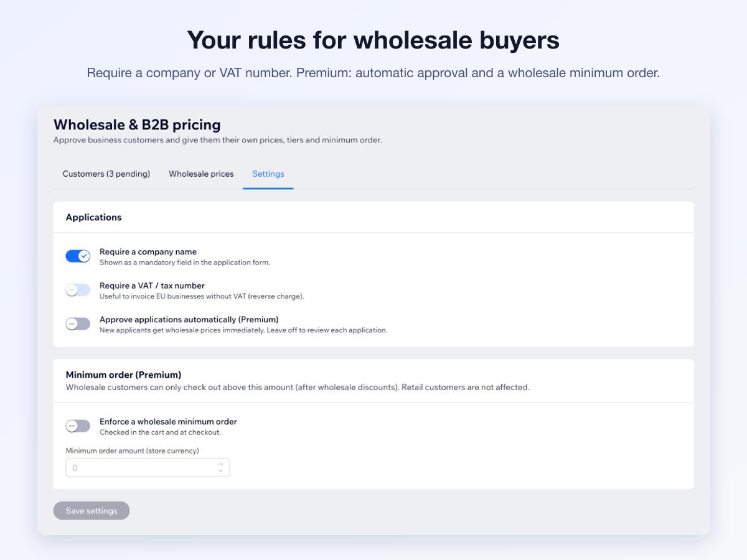Click the 'Enforce a wholesale minimum order' label
The width and height of the screenshot is (747, 560).
point(168,421)
